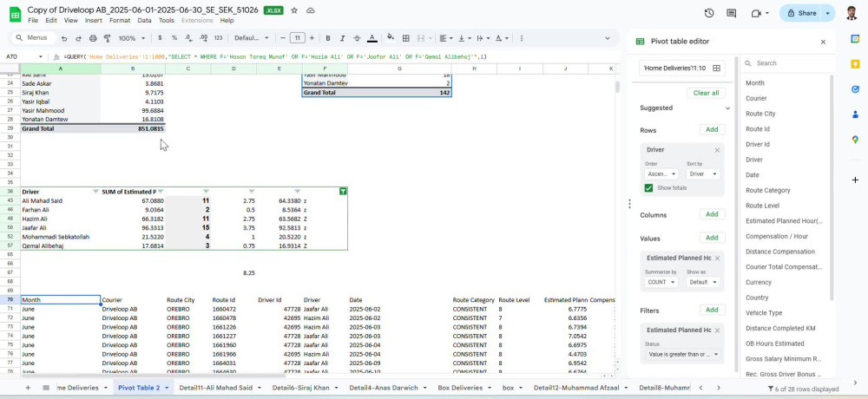
Task: Add a field to Values
Action: [712, 238]
